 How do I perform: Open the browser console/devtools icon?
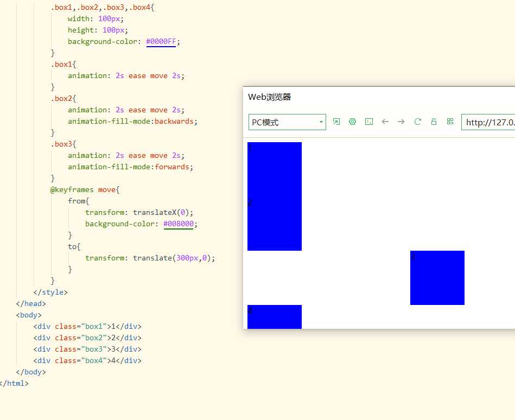pyautogui.click(x=369, y=122)
